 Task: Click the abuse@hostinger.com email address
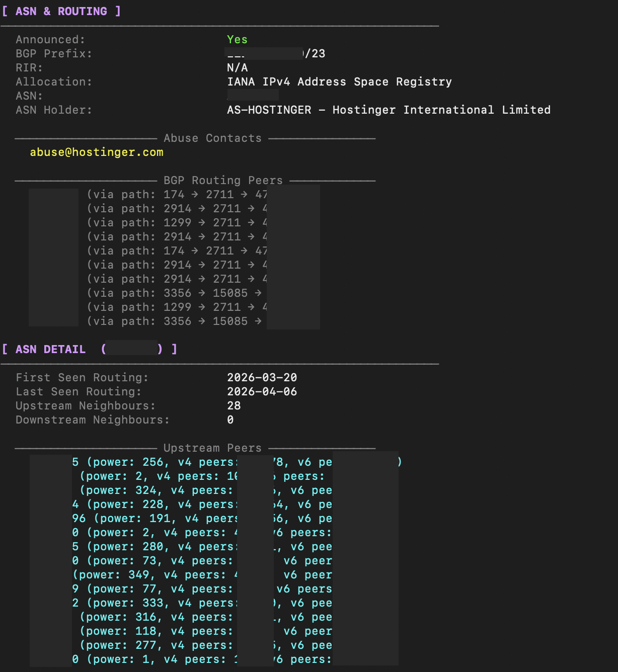[97, 152]
